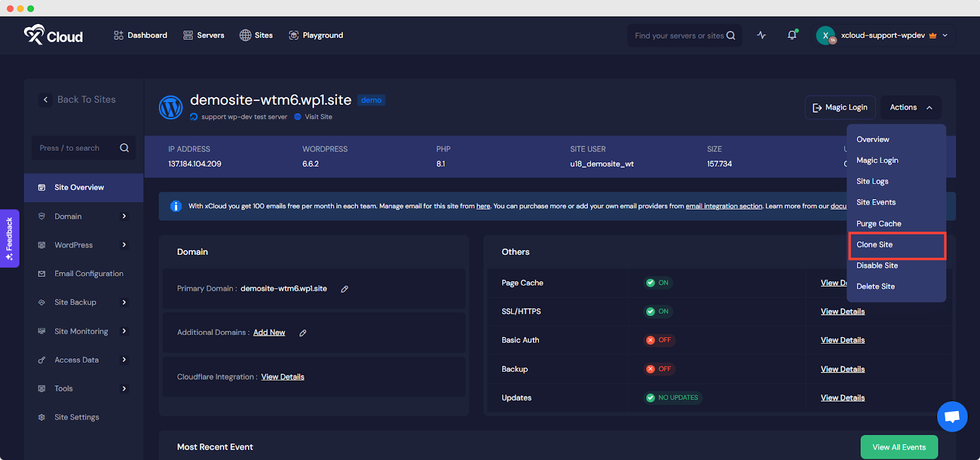Viewport: 980px width, 460px height.
Task: Click the 'here' link in email notice
Action: point(483,206)
